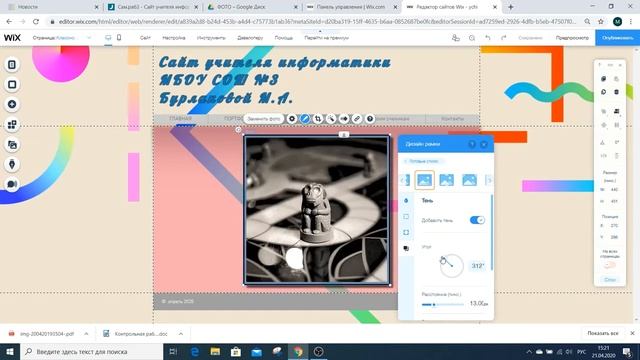Open the border tab in design panel
The width and height of the screenshot is (640, 360).
point(406,216)
